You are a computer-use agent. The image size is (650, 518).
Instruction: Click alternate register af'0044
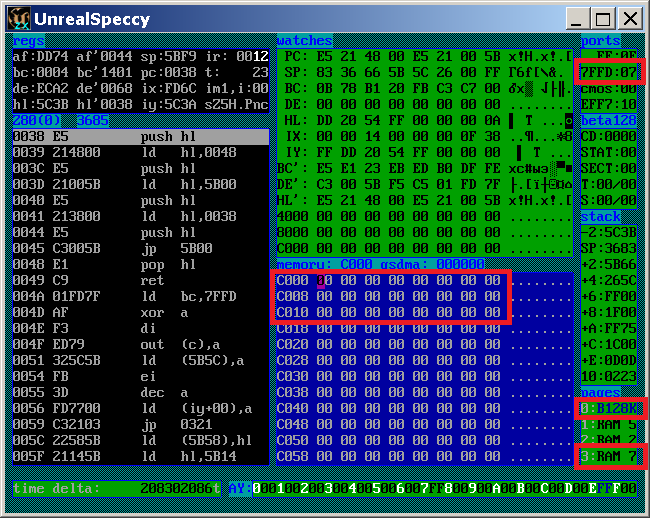tap(104, 56)
